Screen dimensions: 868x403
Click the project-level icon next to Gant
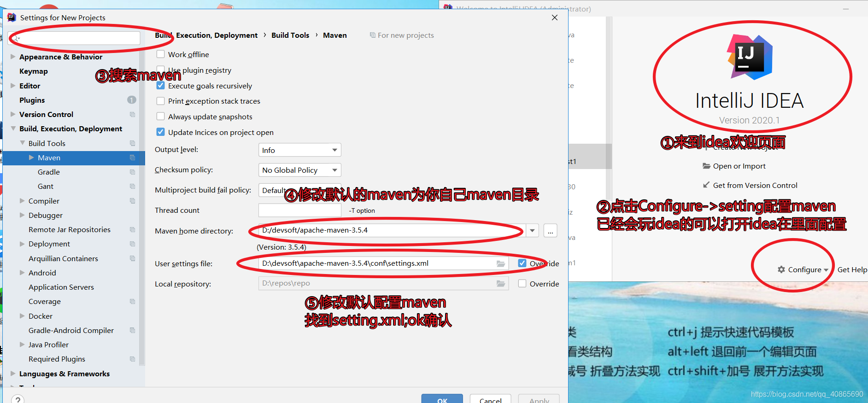pyautogui.click(x=133, y=186)
